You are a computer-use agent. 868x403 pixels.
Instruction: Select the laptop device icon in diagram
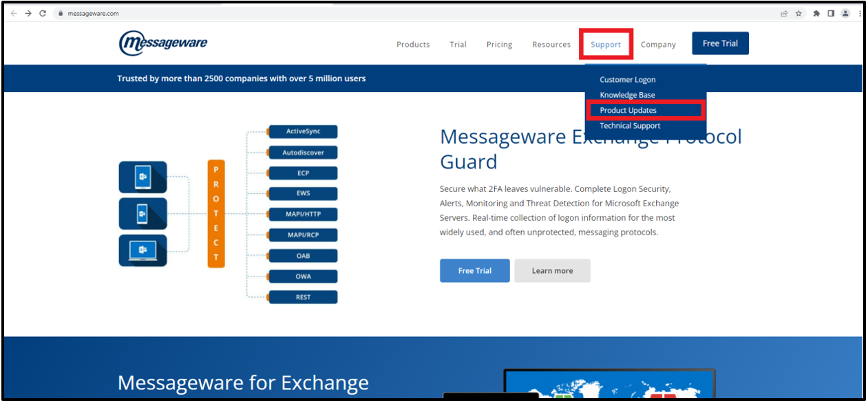coord(142,250)
